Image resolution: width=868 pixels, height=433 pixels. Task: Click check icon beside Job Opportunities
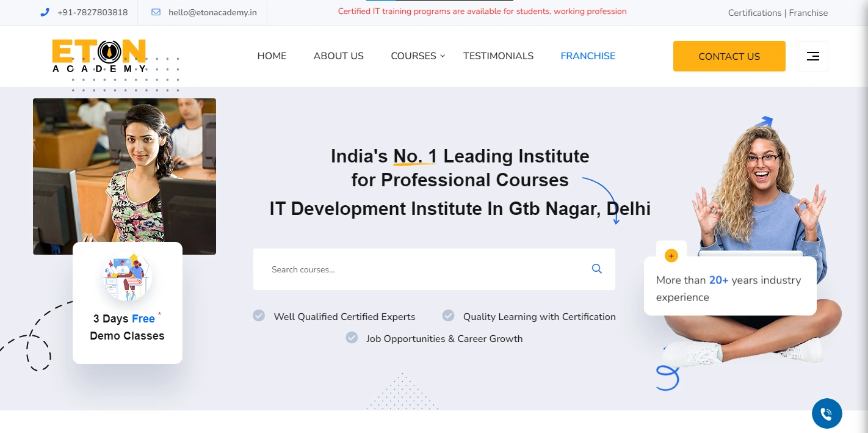(x=352, y=338)
